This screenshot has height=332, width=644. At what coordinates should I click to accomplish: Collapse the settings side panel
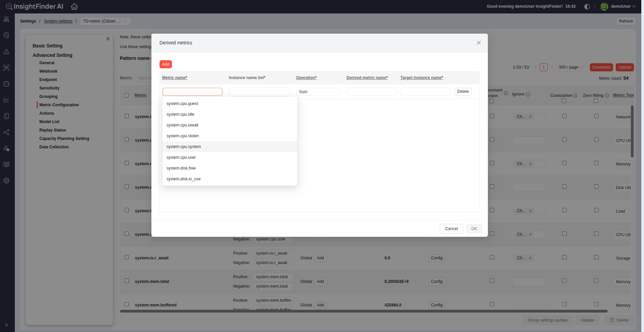[108, 39]
